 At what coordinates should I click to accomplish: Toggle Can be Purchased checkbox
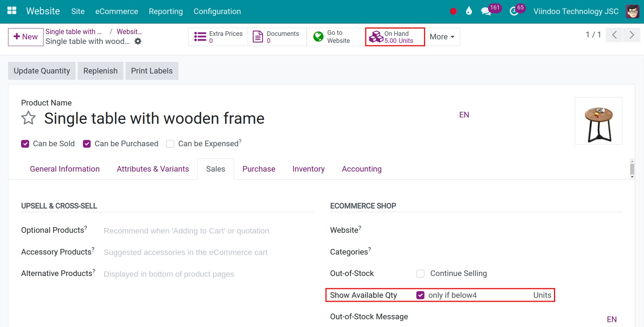tap(87, 144)
